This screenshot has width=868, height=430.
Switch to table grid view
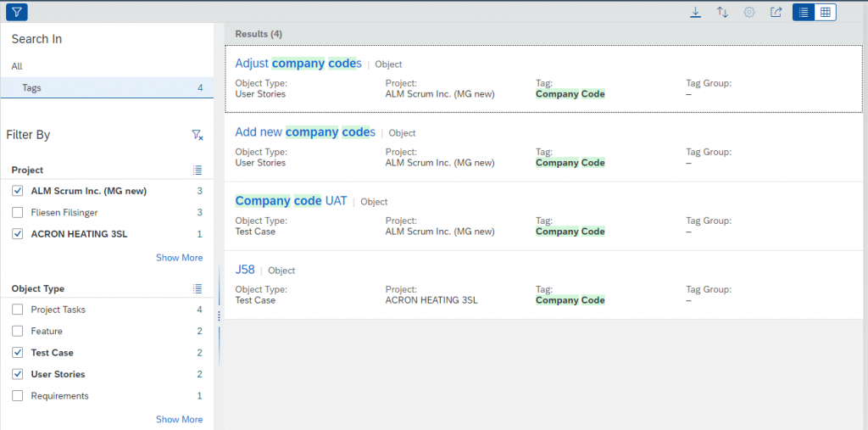(826, 12)
